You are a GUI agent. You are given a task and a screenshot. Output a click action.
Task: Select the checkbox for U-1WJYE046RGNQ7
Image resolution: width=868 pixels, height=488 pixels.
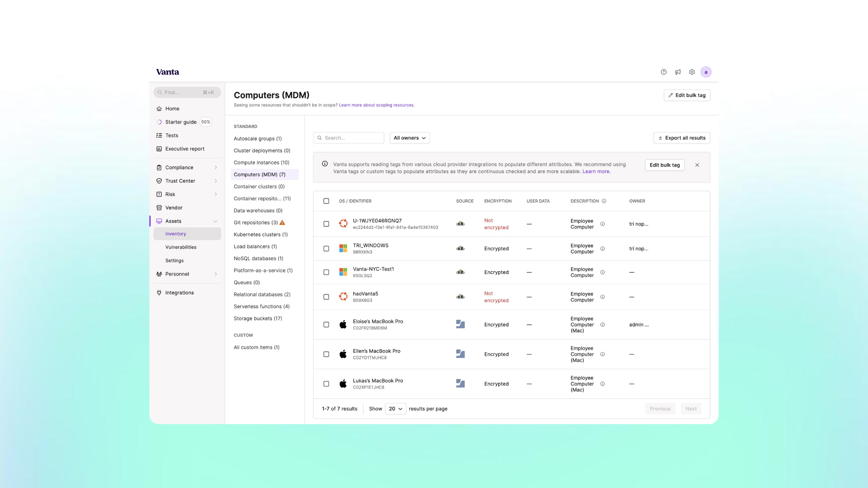(x=326, y=224)
